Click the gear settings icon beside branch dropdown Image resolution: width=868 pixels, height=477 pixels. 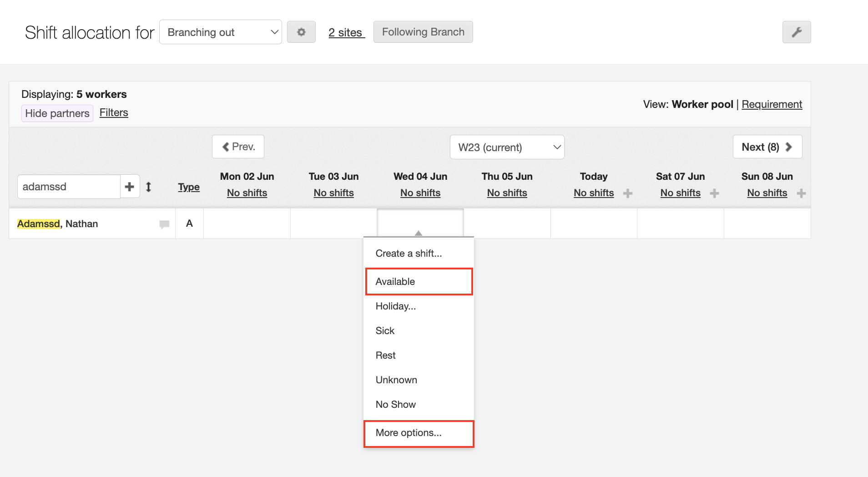tap(301, 32)
